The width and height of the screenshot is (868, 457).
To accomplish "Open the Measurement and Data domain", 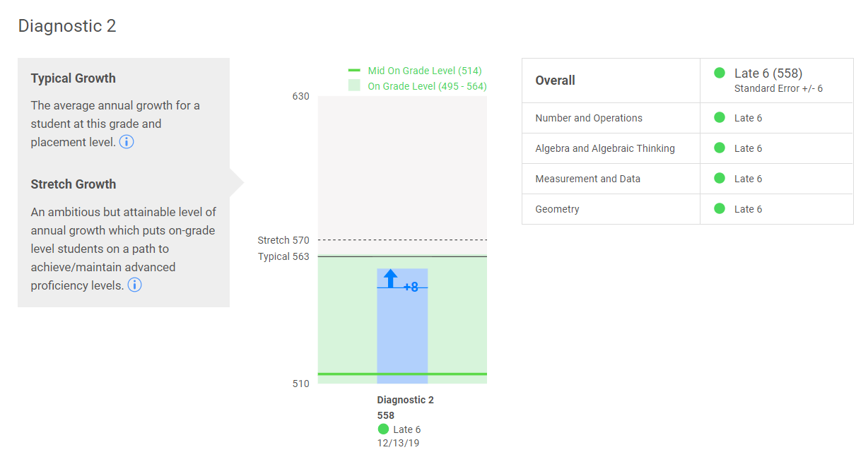I will (x=587, y=179).
